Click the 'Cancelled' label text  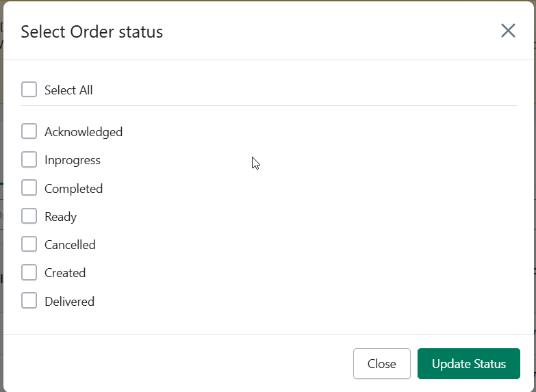[70, 245]
